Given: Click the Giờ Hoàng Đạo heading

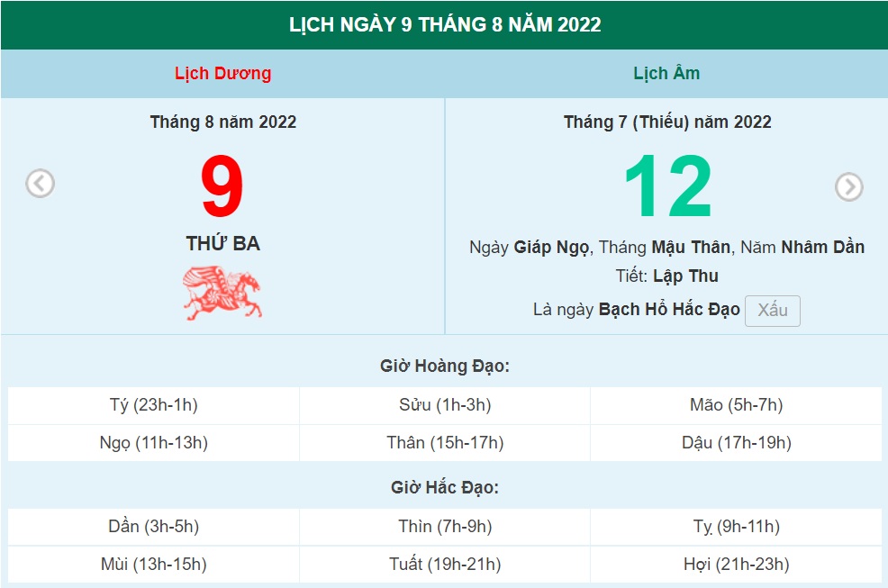Looking at the screenshot, I should (444, 366).
